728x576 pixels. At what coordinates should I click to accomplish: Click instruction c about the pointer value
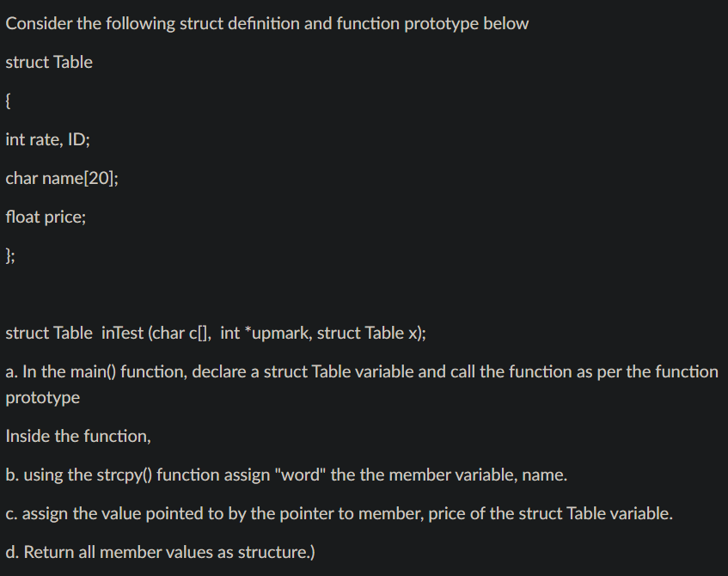point(339,514)
